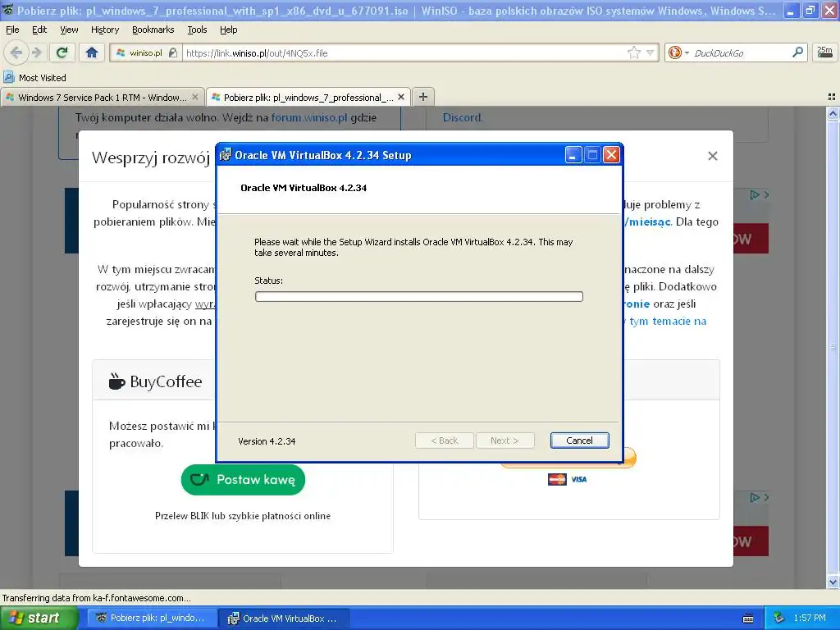Open the History menu

pyautogui.click(x=104, y=30)
